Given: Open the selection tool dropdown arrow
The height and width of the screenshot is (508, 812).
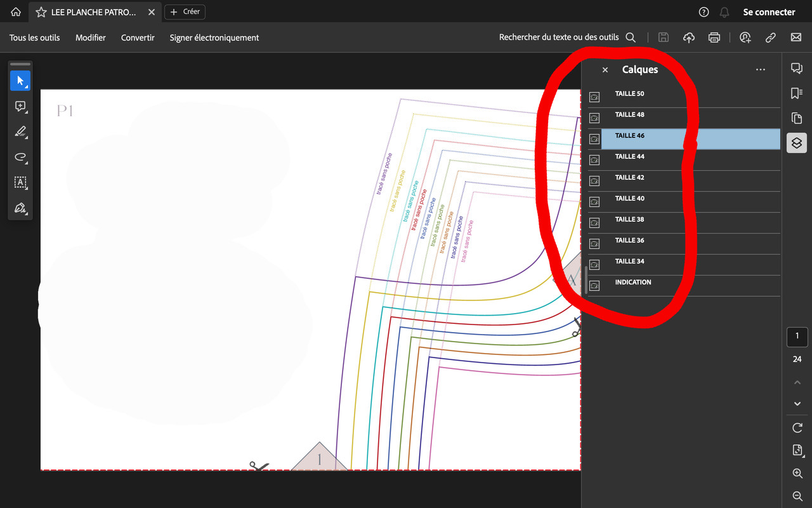Looking at the screenshot, I should click(x=26, y=86).
